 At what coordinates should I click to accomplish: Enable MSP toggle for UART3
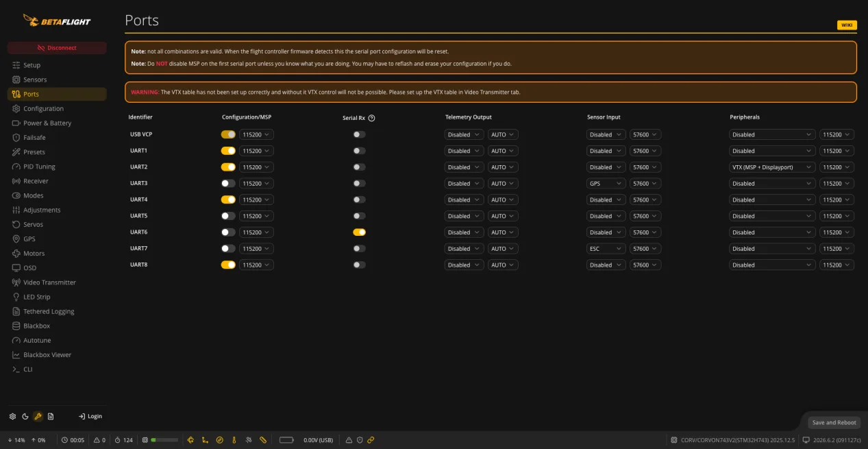pos(228,183)
